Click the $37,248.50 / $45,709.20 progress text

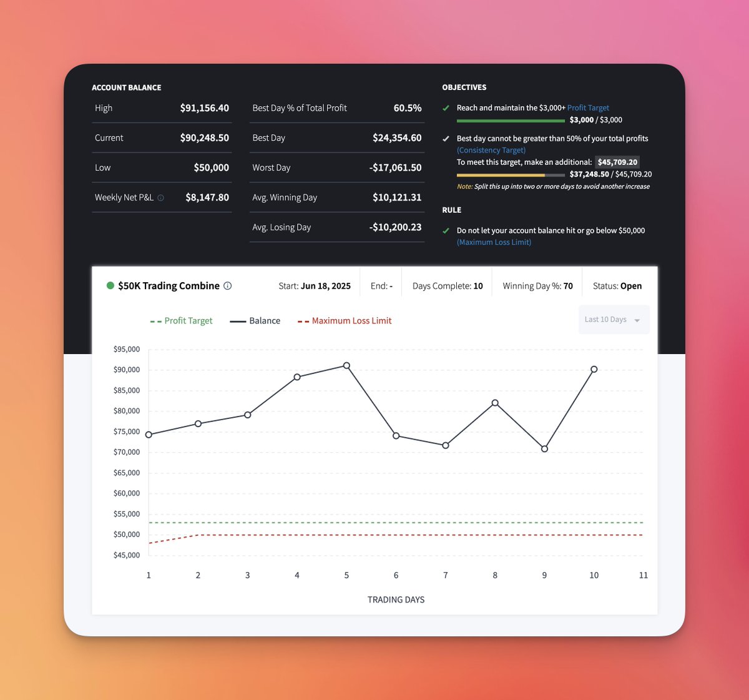coord(610,174)
